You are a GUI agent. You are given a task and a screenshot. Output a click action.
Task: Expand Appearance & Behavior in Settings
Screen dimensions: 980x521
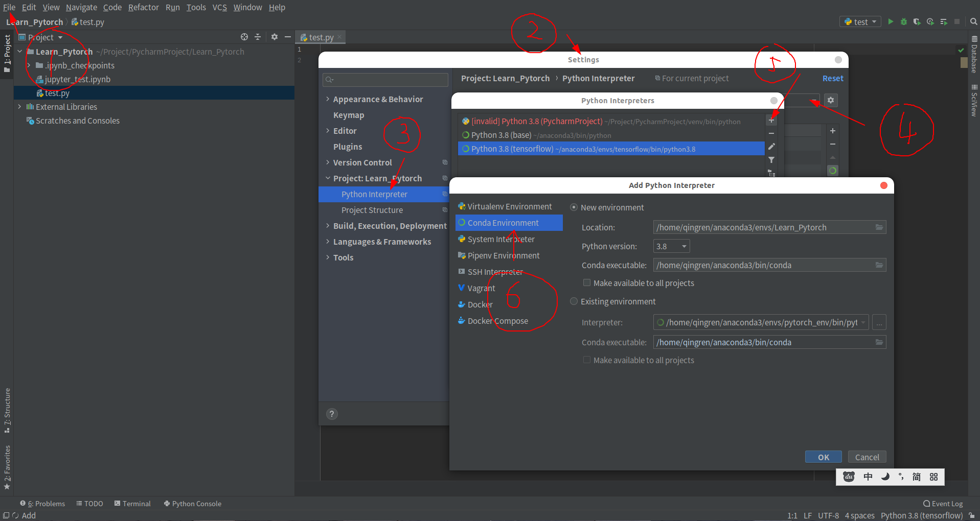(x=328, y=99)
